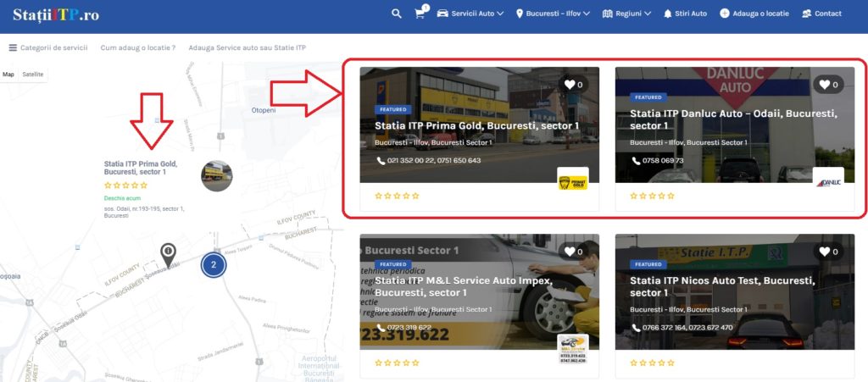Click the hamburger icon beside Categorii de servicii
Screen dimensions: 868x382
click(13, 47)
